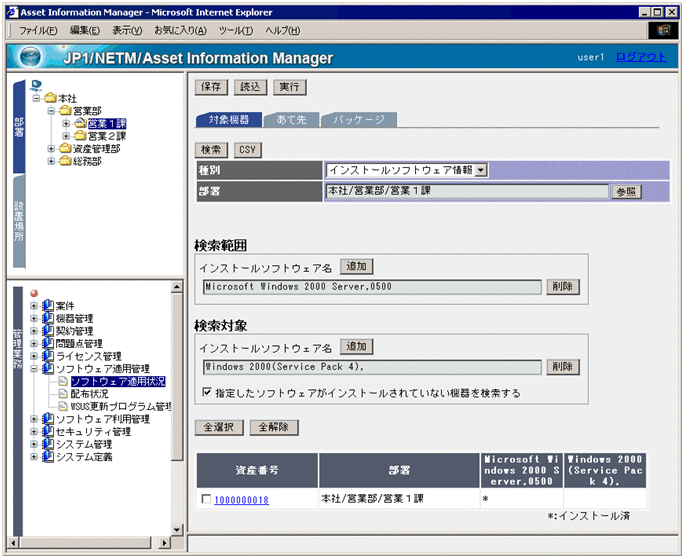Click the 本社 folder icon
This screenshot has width=685, height=559.
tap(50, 98)
